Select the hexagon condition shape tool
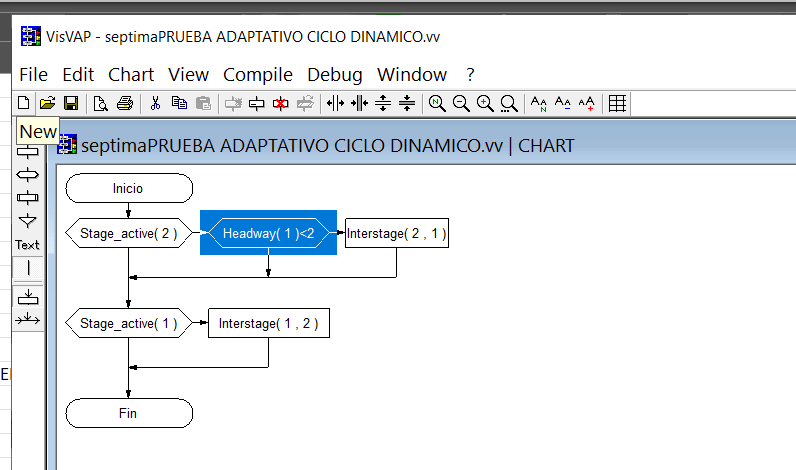 click(x=28, y=174)
